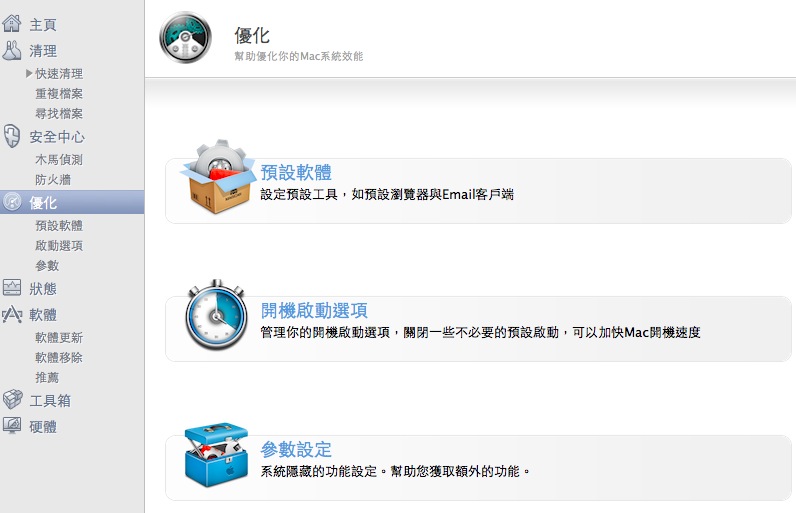Click the stopwatch icon for 開機啟動選項
Screen dimensions: 796x513
coord(216,315)
